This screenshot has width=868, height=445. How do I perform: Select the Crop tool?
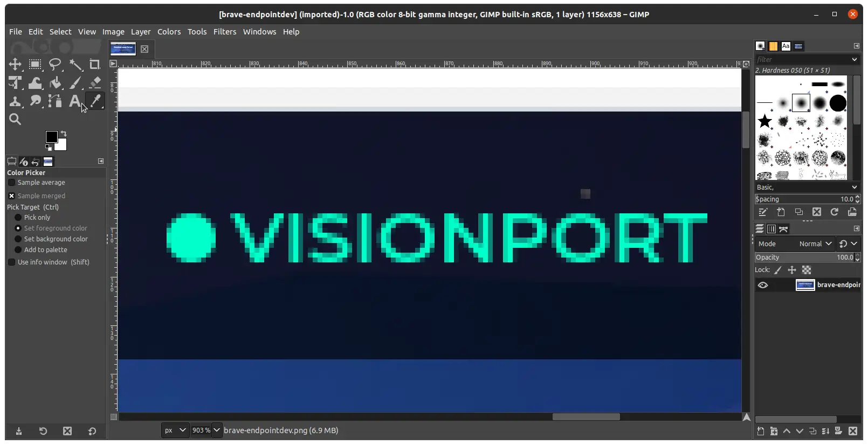coord(95,65)
